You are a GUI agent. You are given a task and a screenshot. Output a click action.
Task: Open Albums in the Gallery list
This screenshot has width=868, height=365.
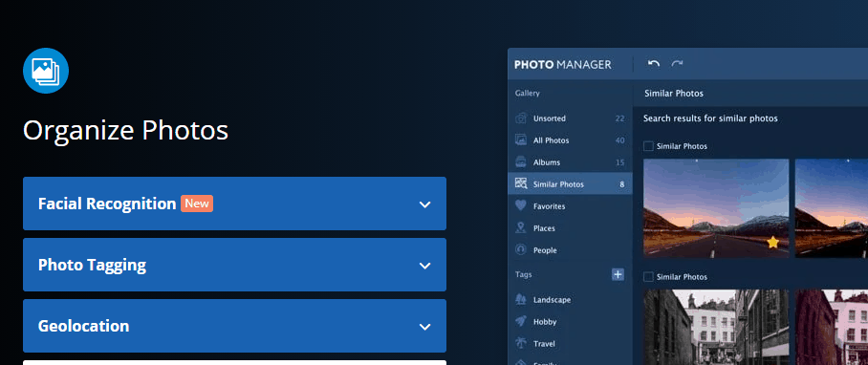570,162
